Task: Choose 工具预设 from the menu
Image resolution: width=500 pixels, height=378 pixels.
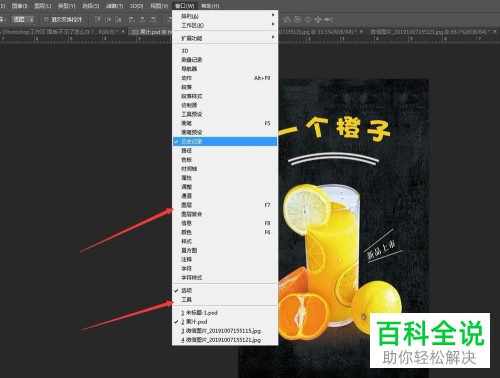Action: tap(225, 114)
